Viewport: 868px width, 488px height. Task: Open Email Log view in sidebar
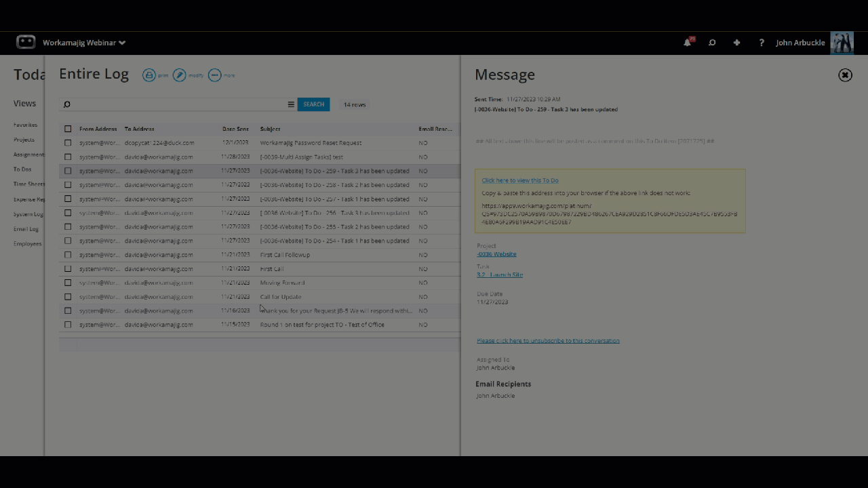coord(26,229)
